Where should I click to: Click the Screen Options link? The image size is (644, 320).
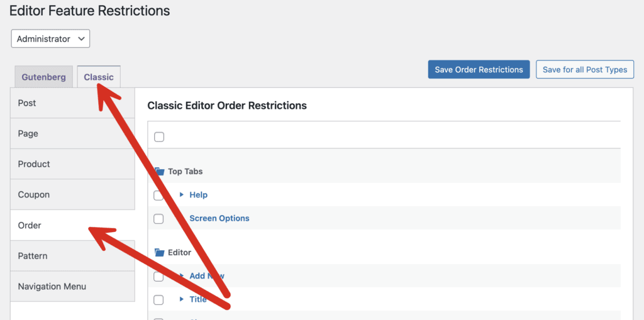219,218
